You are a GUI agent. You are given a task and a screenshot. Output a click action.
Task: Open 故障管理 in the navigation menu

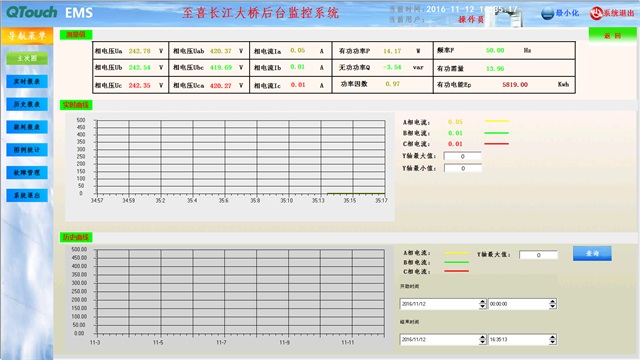pos(27,173)
